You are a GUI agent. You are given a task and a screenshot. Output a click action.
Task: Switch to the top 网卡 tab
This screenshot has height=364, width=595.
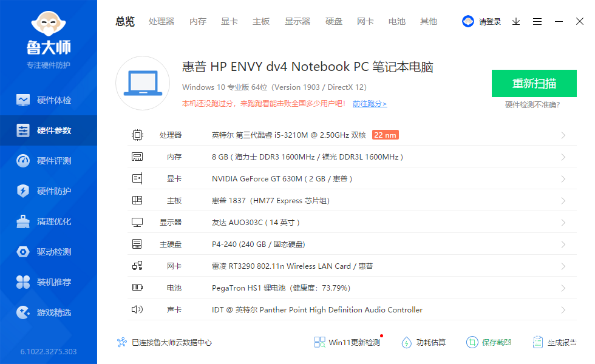pyautogui.click(x=365, y=21)
